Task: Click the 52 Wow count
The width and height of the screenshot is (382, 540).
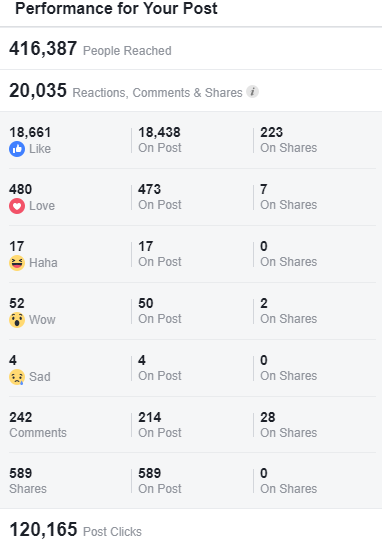Action: point(17,303)
